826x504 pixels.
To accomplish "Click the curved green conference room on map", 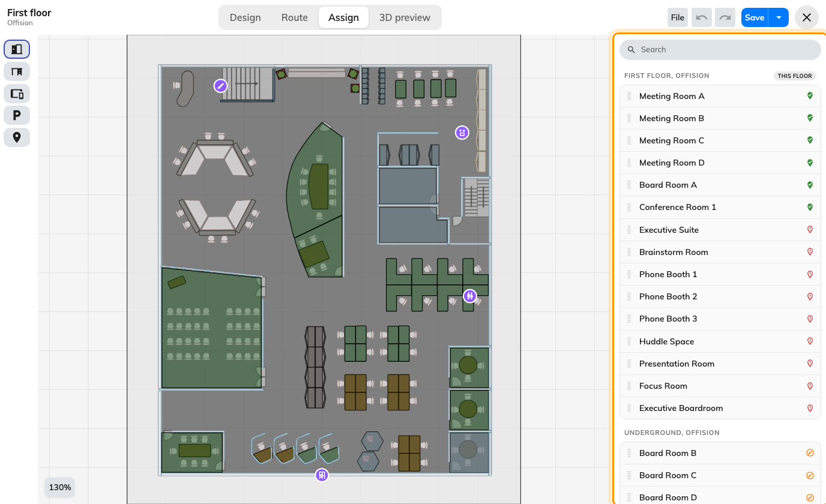I will coord(315,180).
